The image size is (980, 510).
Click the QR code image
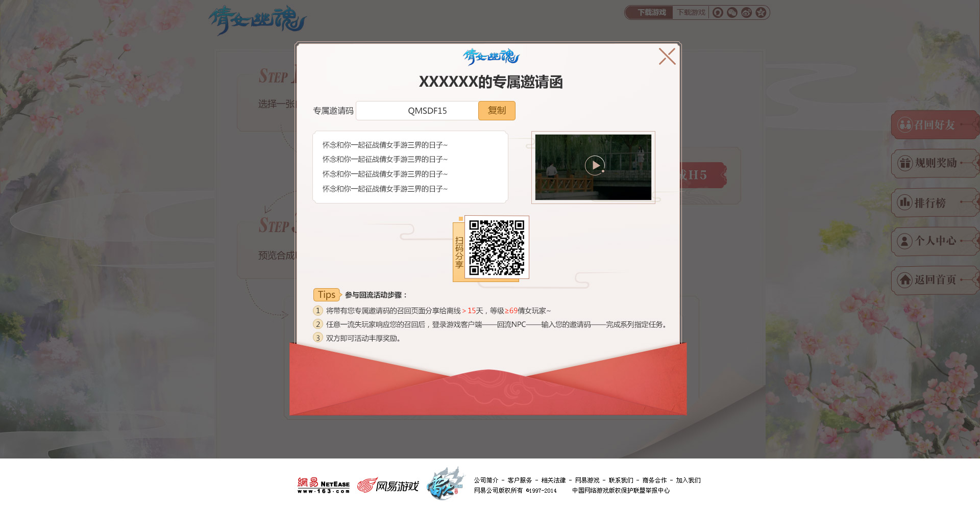tap(497, 247)
